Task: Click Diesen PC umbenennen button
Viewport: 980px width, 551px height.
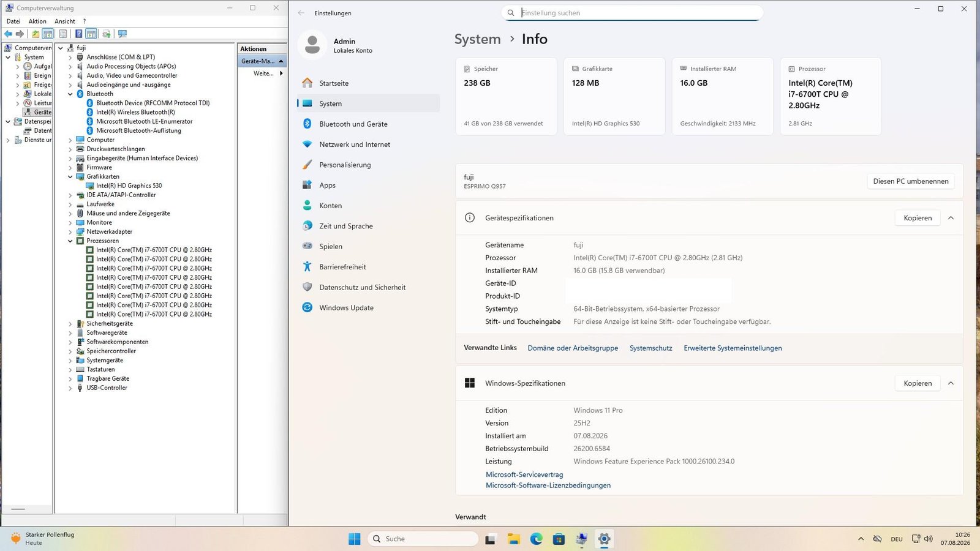Action: (x=911, y=181)
